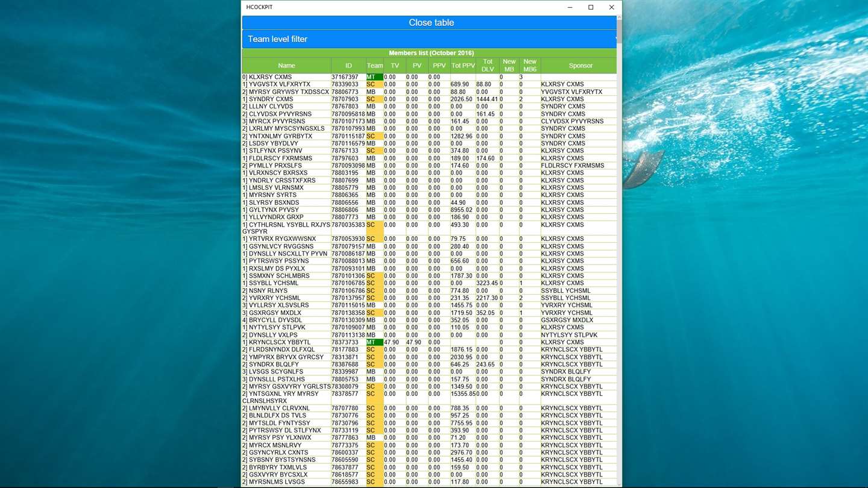Select the name 1] YVGVSTX VLFXRYTX
This screenshot has width=868, height=488.
[276, 84]
